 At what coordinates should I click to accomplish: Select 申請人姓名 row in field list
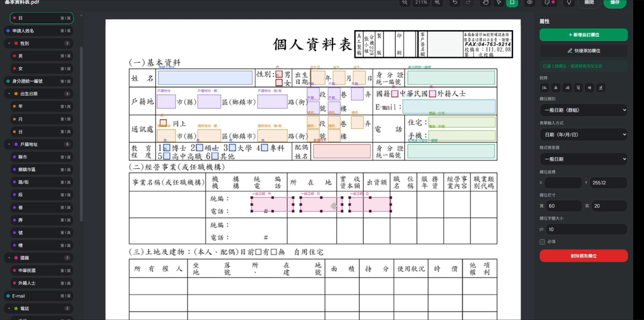pos(38,31)
